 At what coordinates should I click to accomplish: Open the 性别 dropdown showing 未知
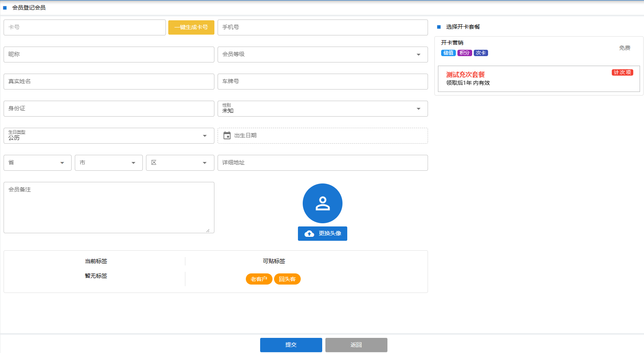pos(323,109)
